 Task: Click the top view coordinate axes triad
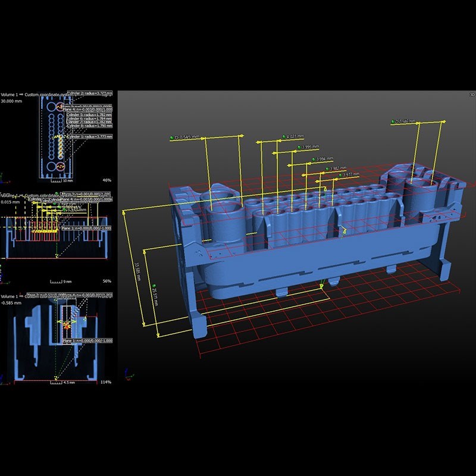point(4,178)
